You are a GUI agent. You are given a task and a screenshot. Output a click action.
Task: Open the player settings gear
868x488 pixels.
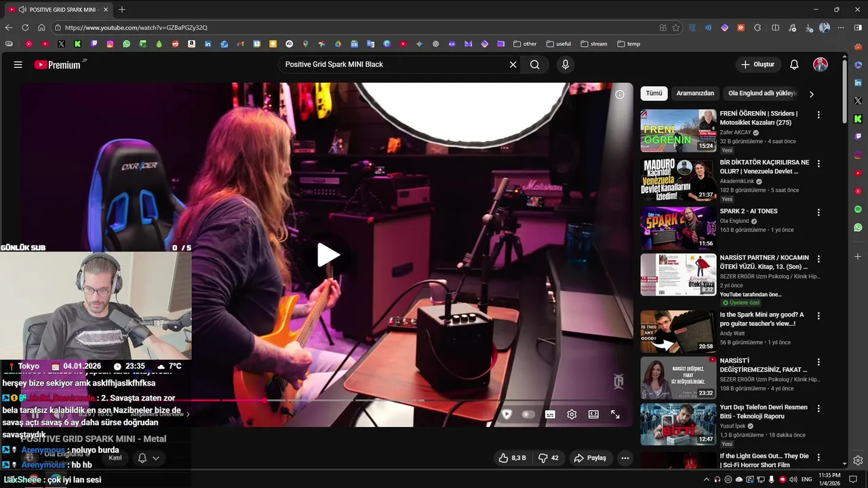click(x=572, y=414)
